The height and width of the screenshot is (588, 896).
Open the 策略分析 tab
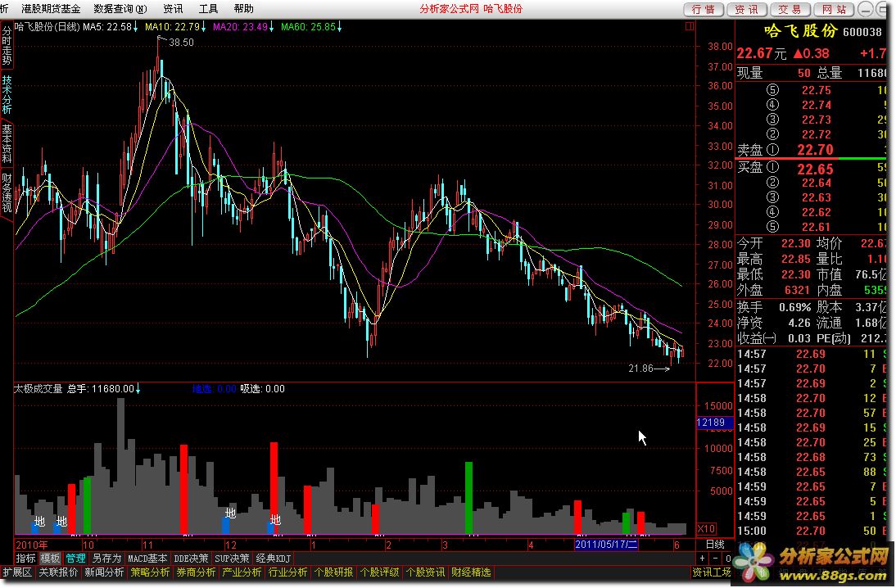(150, 572)
